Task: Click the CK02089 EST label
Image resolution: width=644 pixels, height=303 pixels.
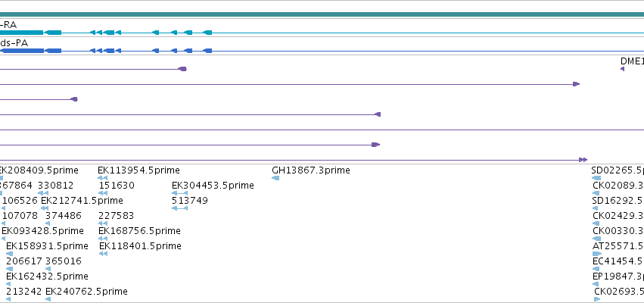Action: pyautogui.click(x=618, y=186)
